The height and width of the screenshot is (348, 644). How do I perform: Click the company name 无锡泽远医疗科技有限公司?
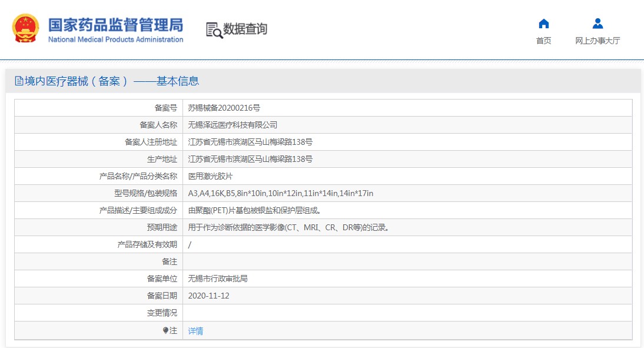233,125
